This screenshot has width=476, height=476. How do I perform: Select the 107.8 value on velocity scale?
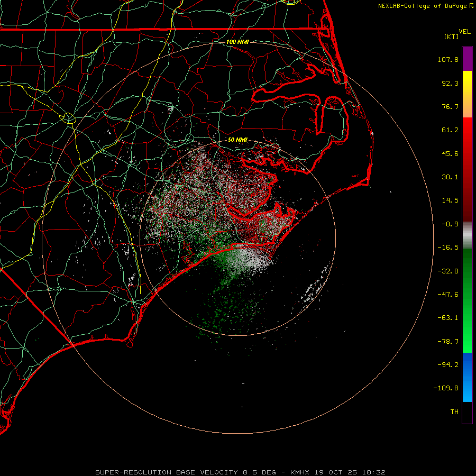coord(448,59)
